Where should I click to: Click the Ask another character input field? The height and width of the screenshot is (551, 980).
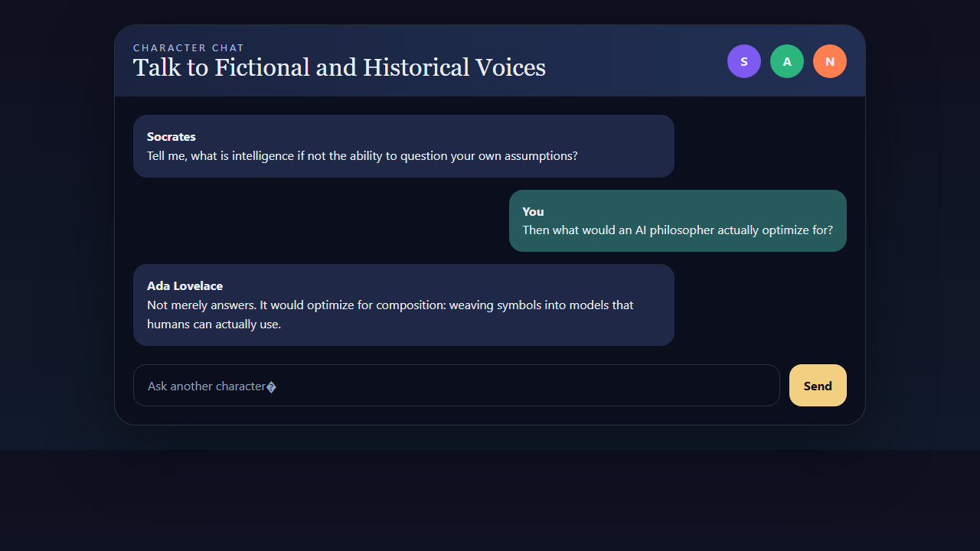pyautogui.click(x=456, y=385)
